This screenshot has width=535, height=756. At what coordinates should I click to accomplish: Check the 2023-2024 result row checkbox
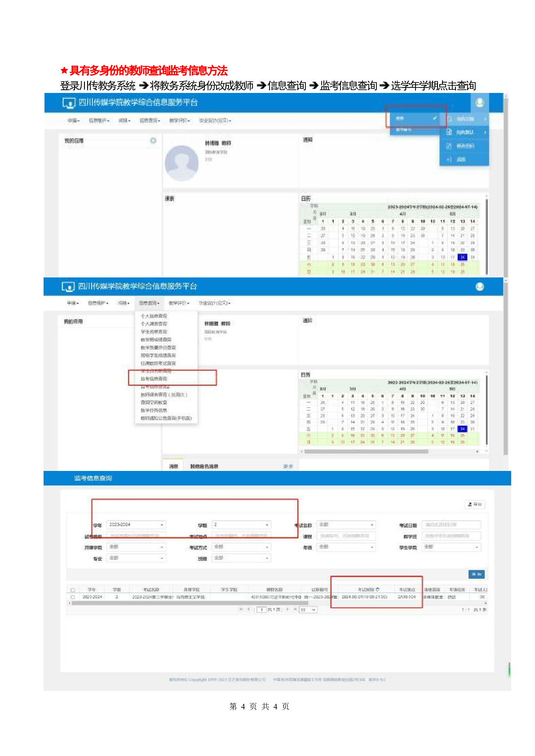pyautogui.click(x=73, y=597)
